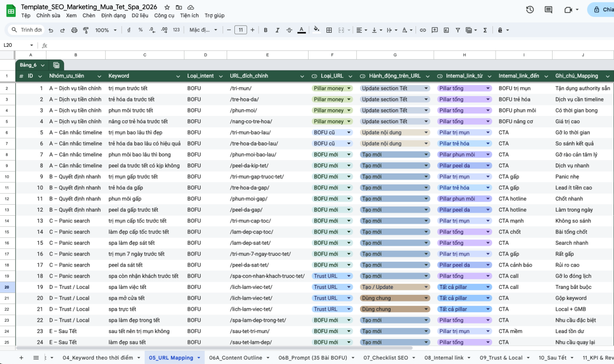Image resolution: width=614 pixels, height=364 pixels.
Task: Select cell /lich-lam-viec-tet/ in row 20
Action: click(x=268, y=287)
